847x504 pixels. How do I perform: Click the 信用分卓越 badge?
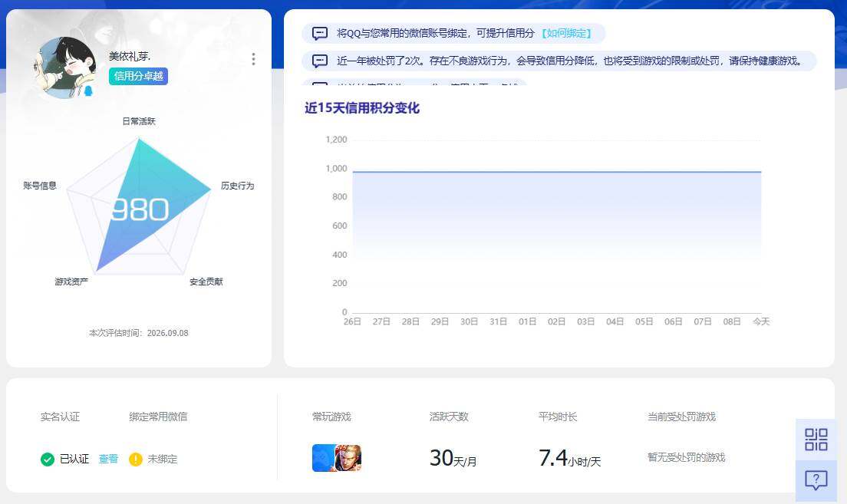[138, 76]
